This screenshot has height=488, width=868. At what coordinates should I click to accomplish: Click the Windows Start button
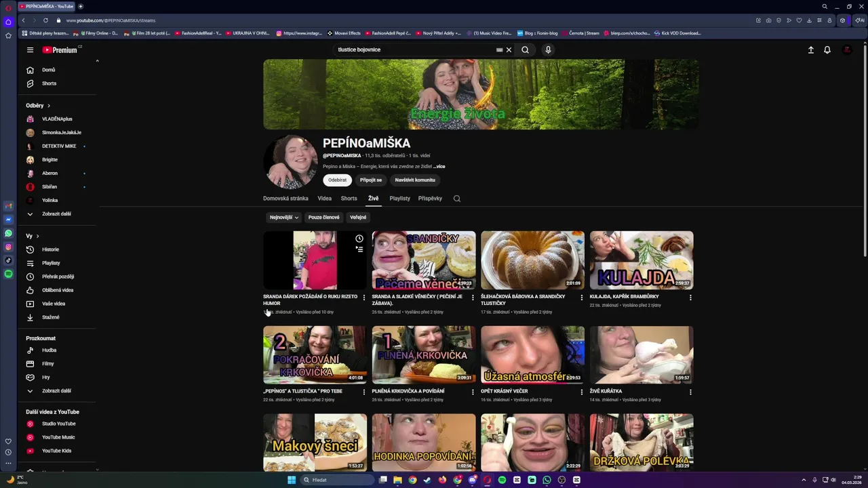(292, 480)
